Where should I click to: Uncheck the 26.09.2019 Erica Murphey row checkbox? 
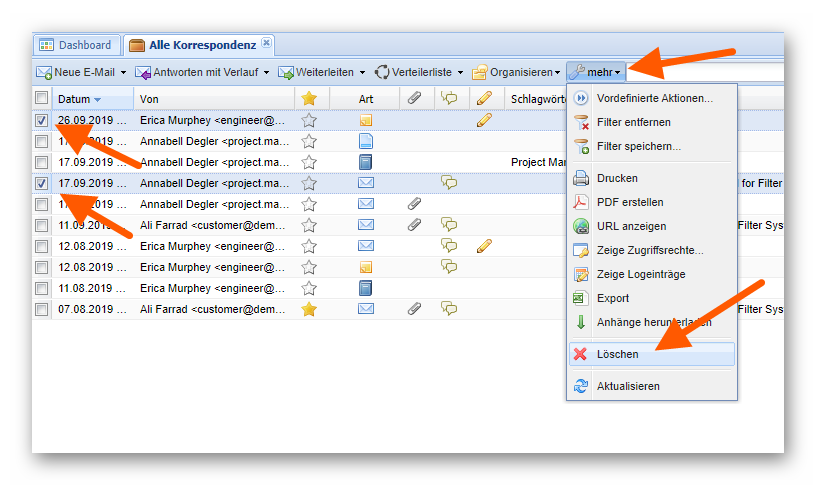point(41,120)
